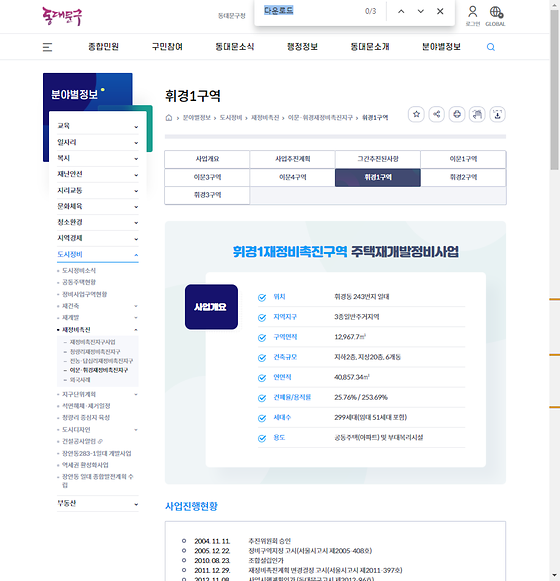
Task: Click the 동대문구청 header link
Action: coord(232,16)
